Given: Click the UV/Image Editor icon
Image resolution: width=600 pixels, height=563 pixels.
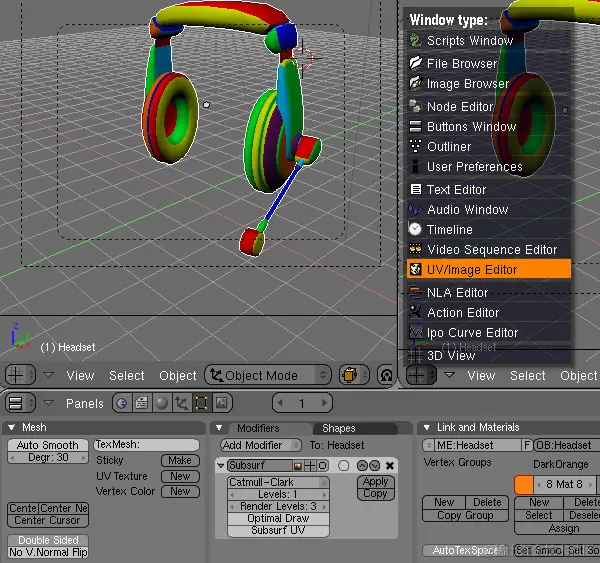Looking at the screenshot, I should 416,269.
